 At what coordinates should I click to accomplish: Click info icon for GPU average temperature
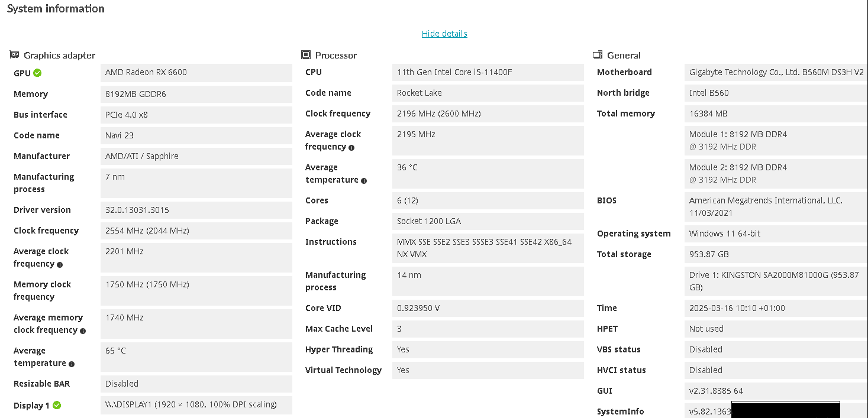(72, 364)
